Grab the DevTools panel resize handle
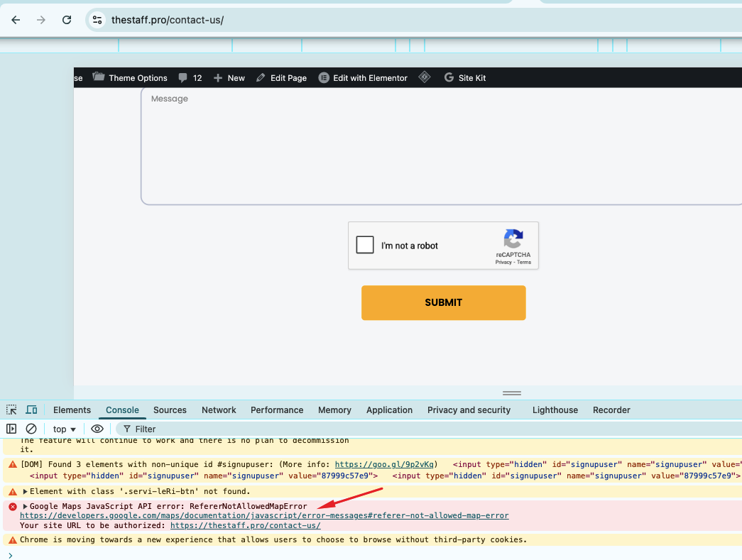 [x=511, y=393]
